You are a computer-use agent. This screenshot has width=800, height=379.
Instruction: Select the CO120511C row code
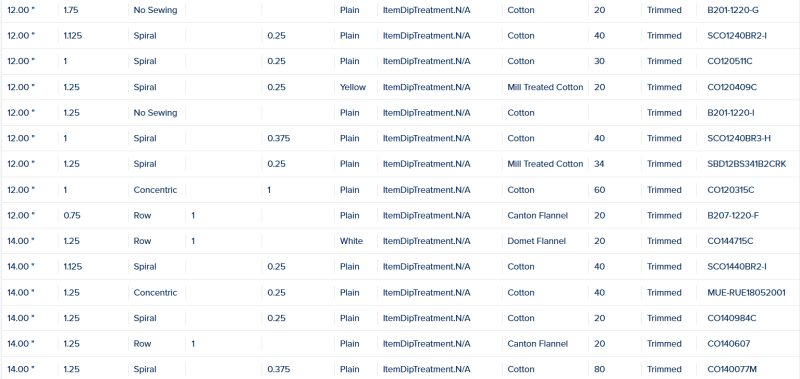pos(730,61)
